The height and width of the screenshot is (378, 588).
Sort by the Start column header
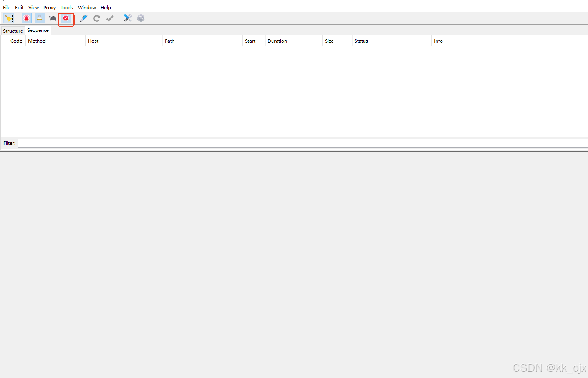[254, 41]
